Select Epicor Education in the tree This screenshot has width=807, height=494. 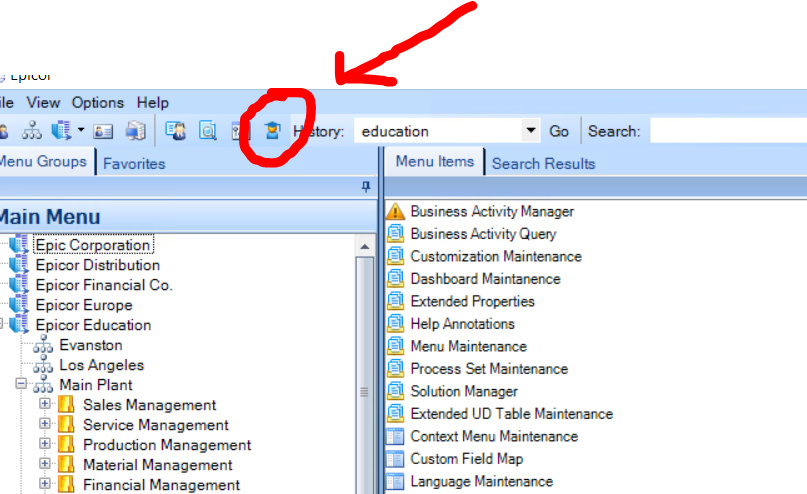[93, 325]
